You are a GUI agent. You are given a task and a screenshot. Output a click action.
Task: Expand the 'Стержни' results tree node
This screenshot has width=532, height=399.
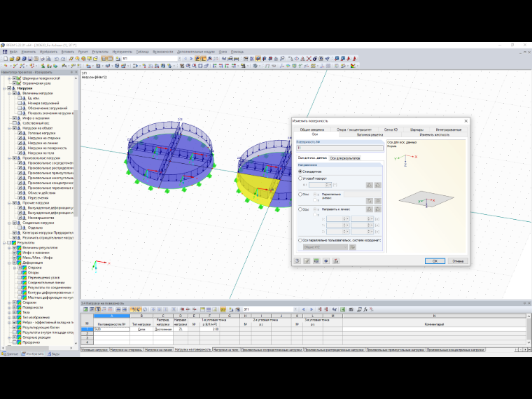click(x=10, y=302)
